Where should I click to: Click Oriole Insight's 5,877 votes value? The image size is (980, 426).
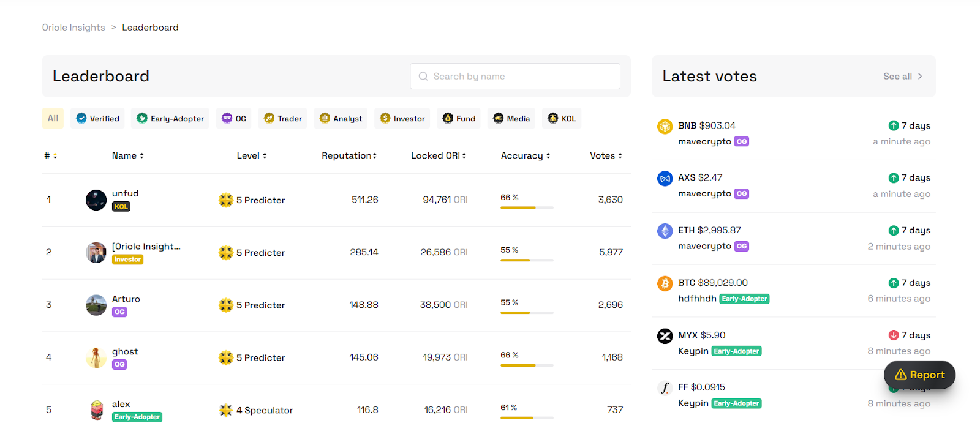click(611, 252)
